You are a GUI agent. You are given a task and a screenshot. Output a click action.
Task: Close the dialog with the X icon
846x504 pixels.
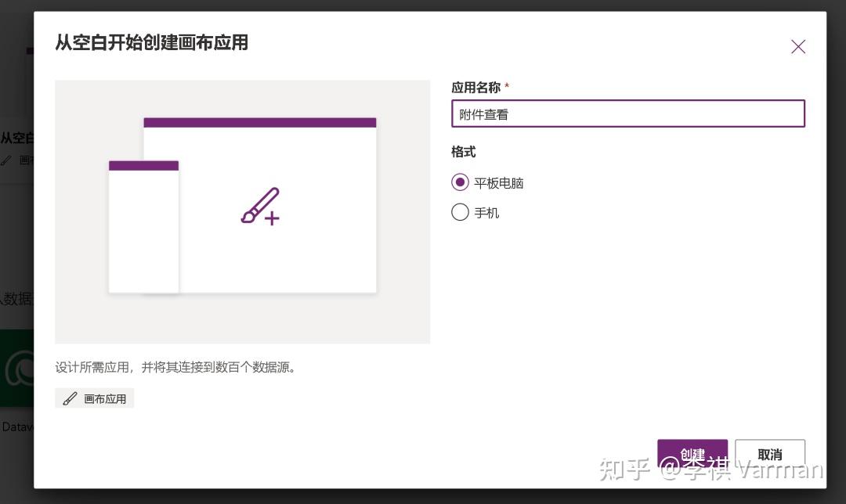798,47
